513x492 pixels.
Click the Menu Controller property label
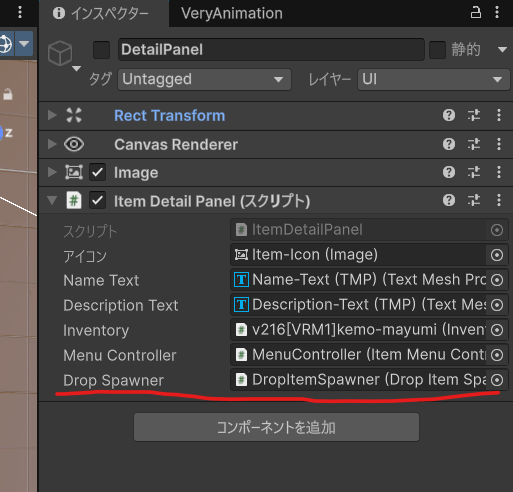click(x=120, y=355)
